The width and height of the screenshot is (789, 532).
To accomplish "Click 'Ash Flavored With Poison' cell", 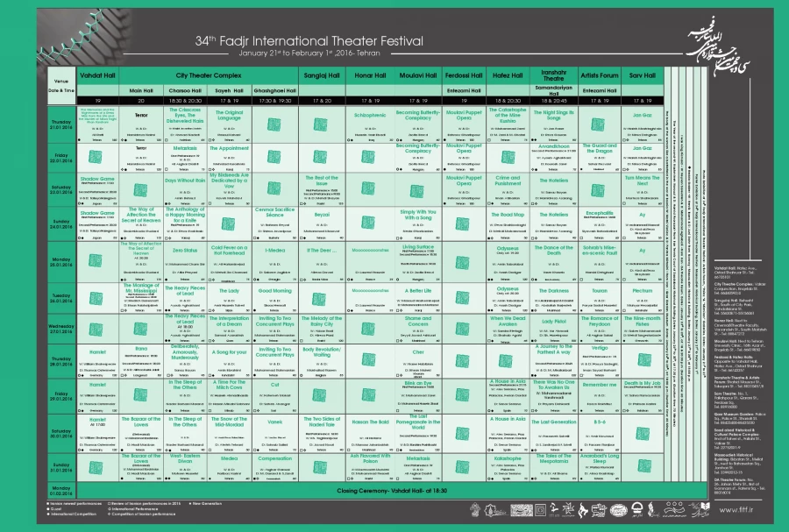I will [370, 467].
